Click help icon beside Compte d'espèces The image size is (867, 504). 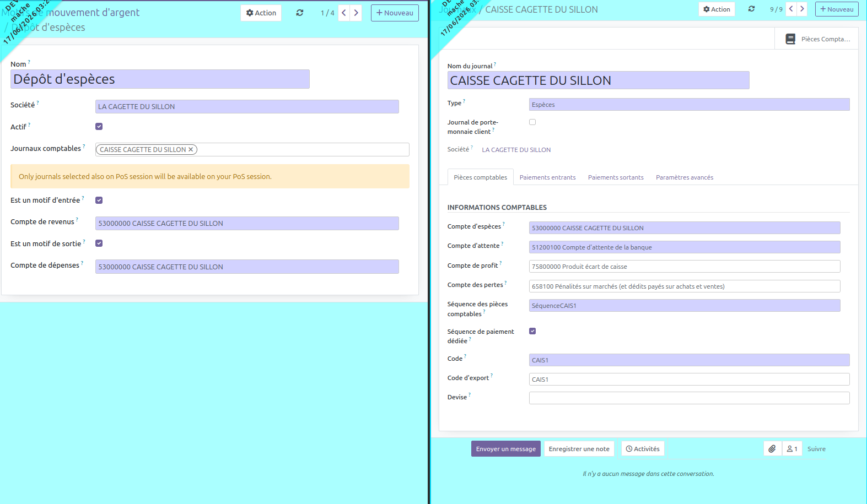click(x=504, y=224)
